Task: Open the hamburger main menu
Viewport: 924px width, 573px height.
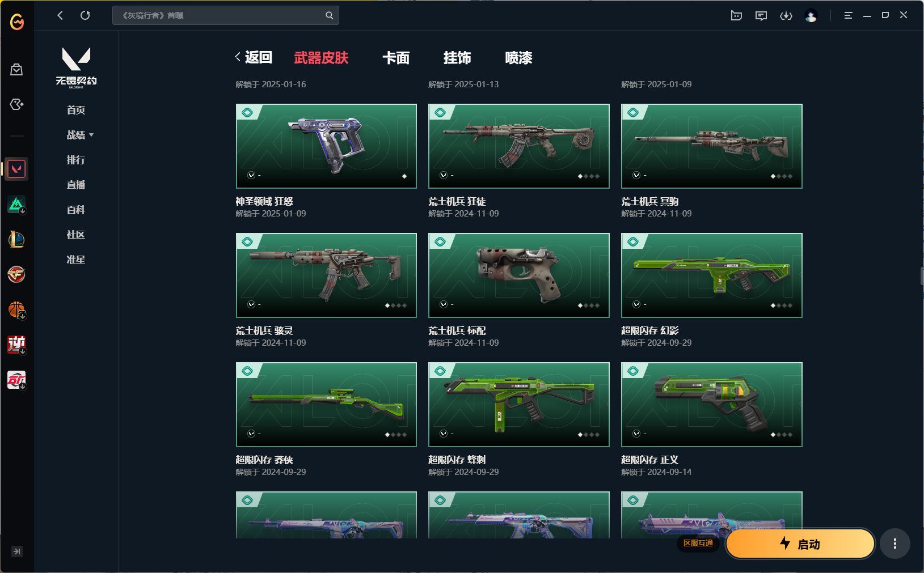Action: 848,16
